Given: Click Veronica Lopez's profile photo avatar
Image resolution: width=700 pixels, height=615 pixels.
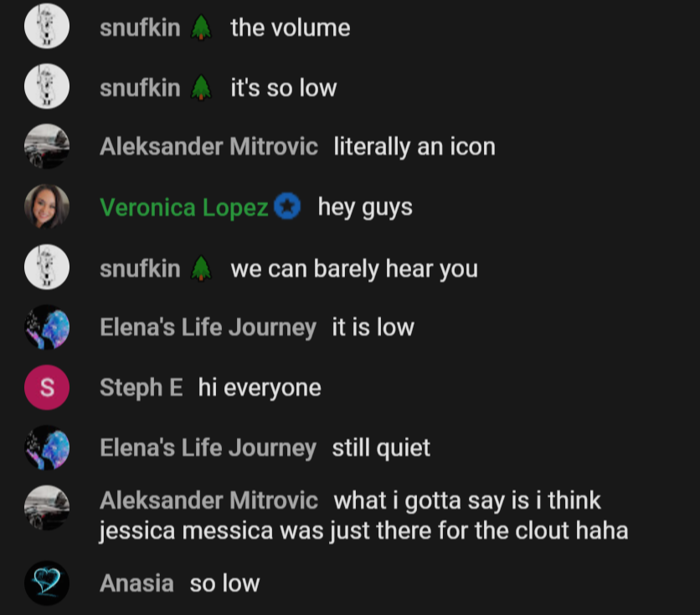Looking at the screenshot, I should [x=47, y=207].
